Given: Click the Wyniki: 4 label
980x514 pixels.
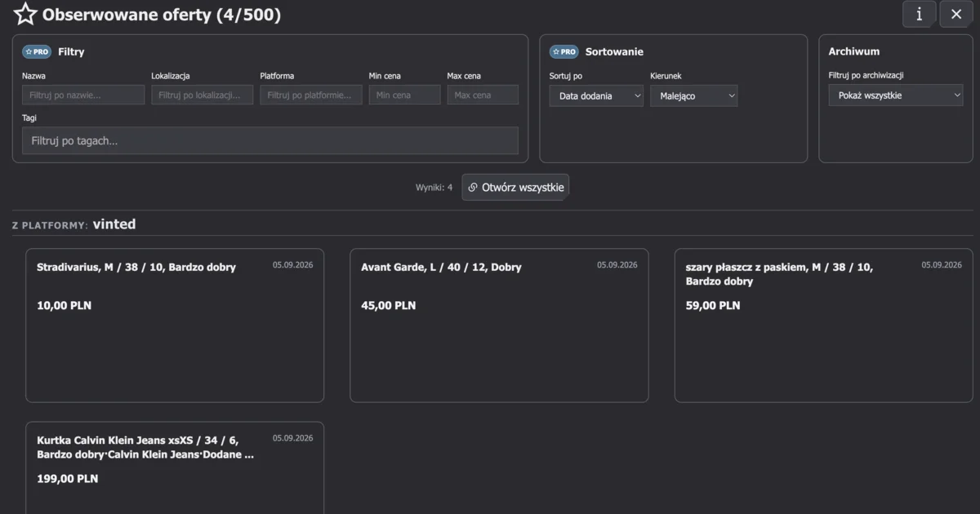Looking at the screenshot, I should coord(434,188).
